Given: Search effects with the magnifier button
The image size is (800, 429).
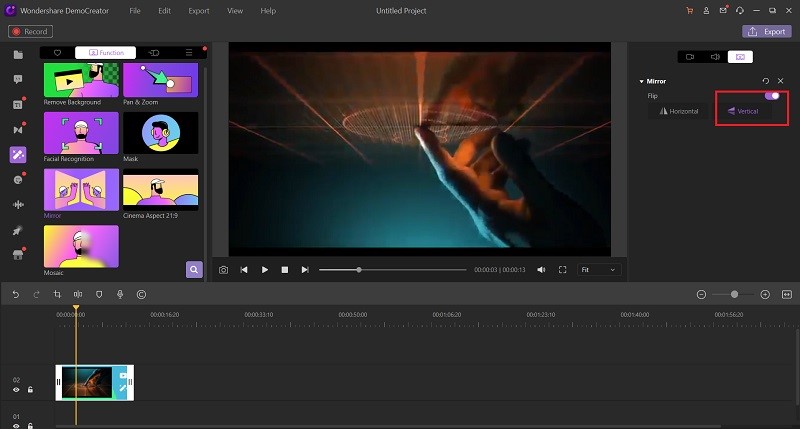Looking at the screenshot, I should point(194,269).
